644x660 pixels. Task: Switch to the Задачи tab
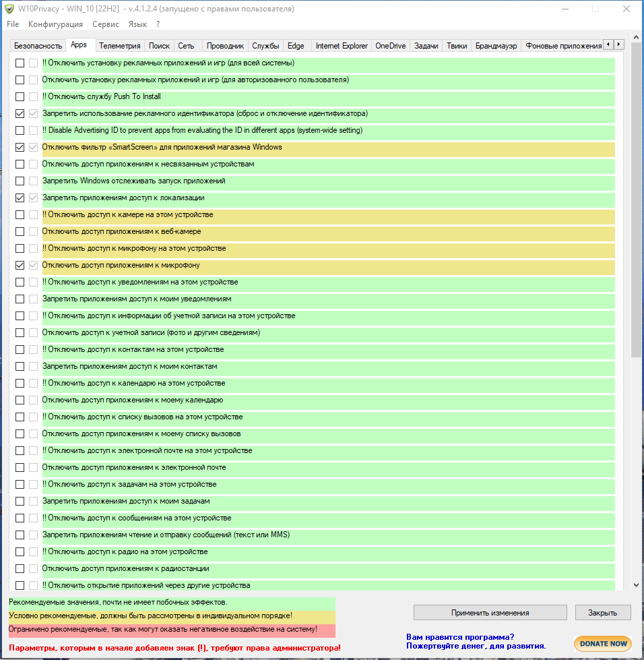point(426,46)
